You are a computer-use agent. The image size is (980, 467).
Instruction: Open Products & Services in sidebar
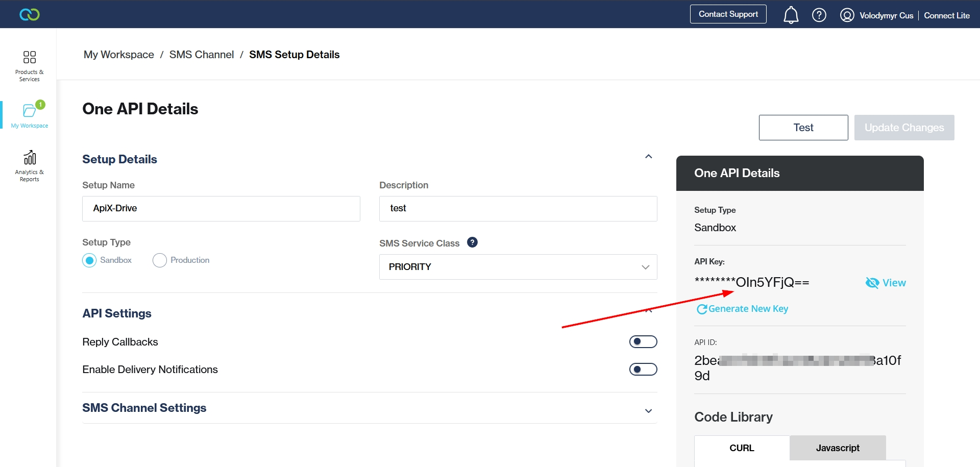[x=30, y=65]
